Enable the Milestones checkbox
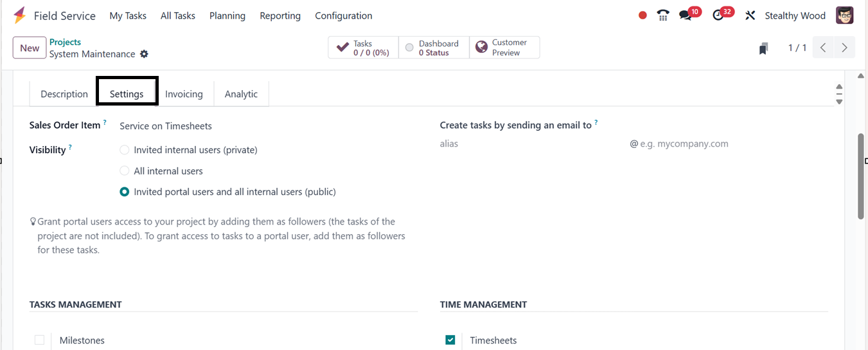Image resolution: width=868 pixels, height=350 pixels. pos(40,340)
